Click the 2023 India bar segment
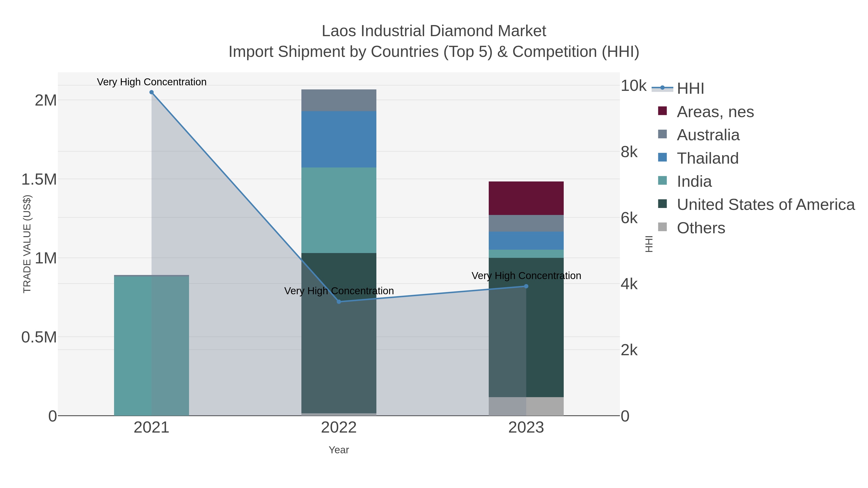 point(526,254)
